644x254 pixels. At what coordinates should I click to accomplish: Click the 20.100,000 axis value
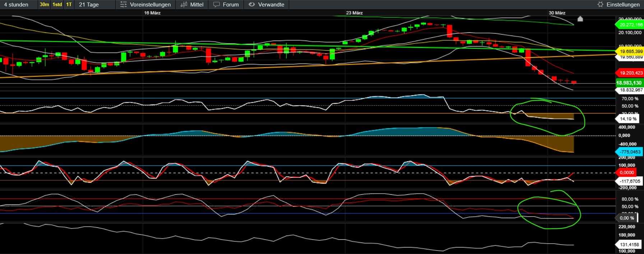click(x=630, y=32)
